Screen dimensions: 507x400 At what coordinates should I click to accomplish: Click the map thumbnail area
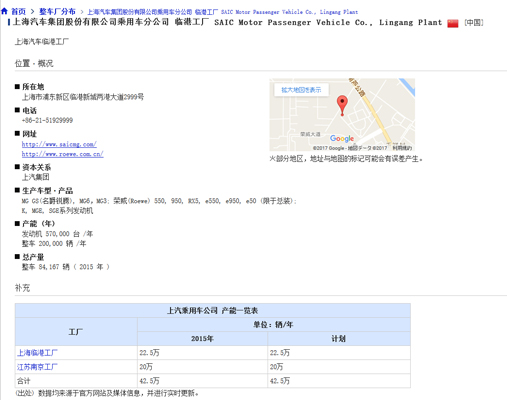(342, 115)
